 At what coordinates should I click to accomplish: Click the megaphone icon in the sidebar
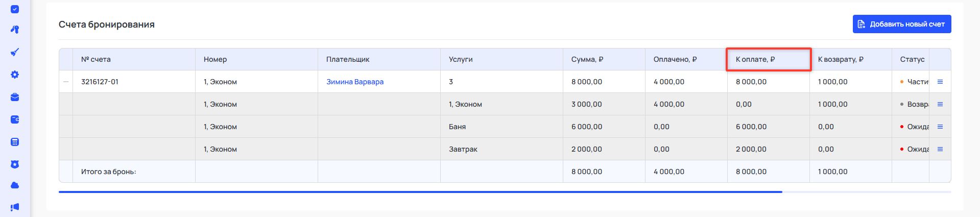pos(15,207)
